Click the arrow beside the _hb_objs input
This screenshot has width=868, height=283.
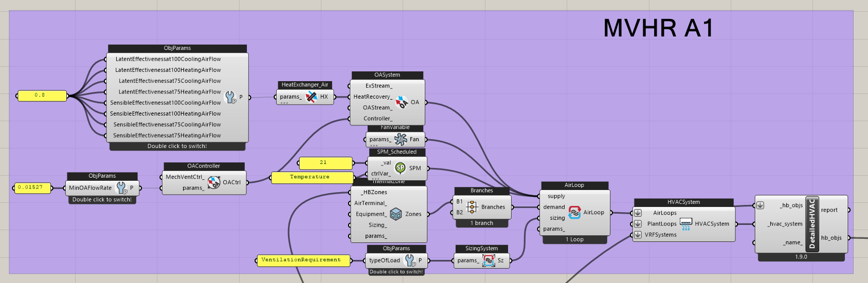pos(760,205)
